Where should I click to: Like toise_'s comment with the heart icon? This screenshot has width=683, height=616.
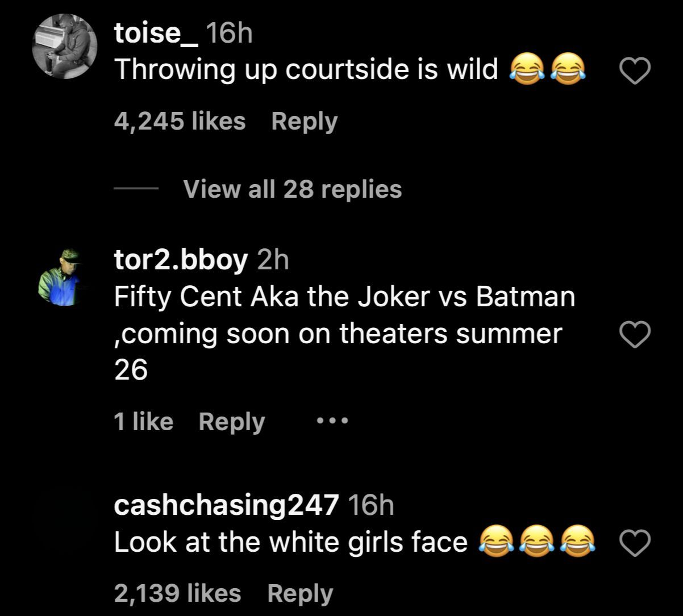click(634, 72)
